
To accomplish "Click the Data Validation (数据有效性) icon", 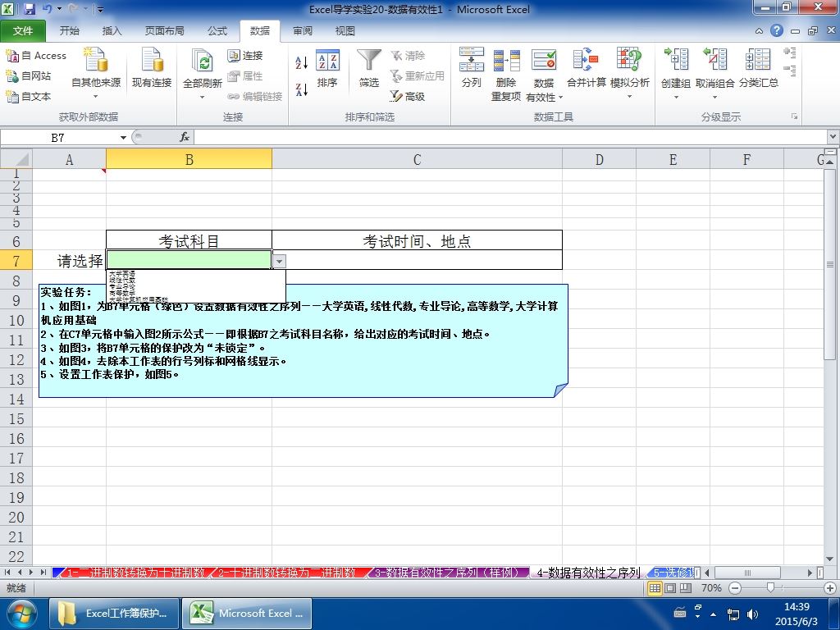I will click(544, 60).
